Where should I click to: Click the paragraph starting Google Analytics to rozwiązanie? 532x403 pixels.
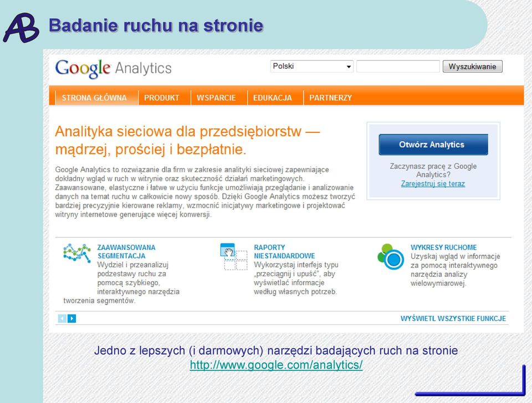205,192
